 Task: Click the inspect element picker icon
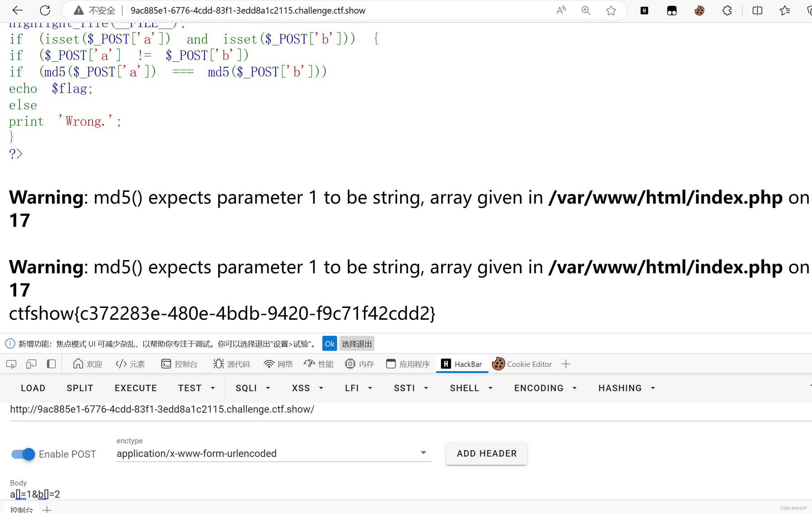pos(11,364)
